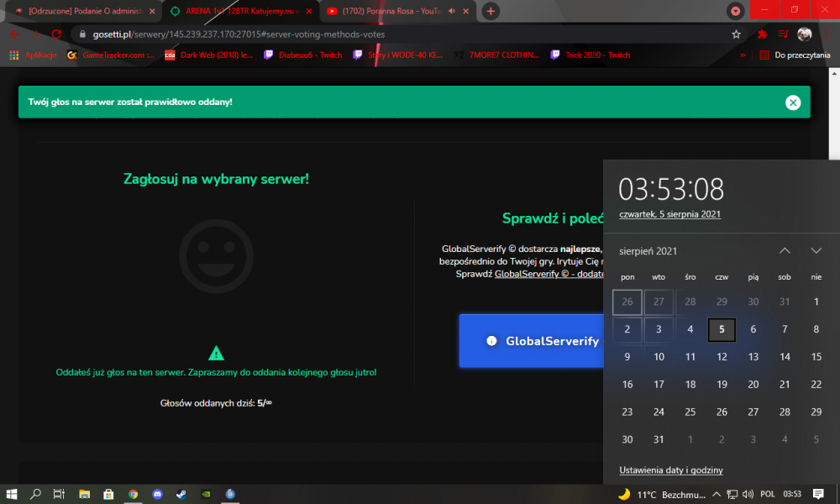Mute the YouTube tab via speaker icon
The height and width of the screenshot is (504, 840).
point(452,11)
